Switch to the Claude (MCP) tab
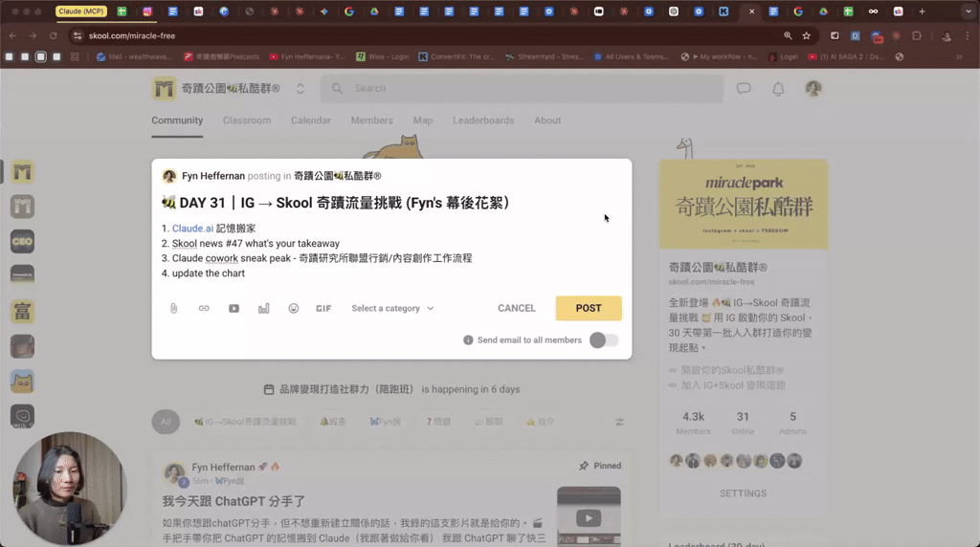 81,11
